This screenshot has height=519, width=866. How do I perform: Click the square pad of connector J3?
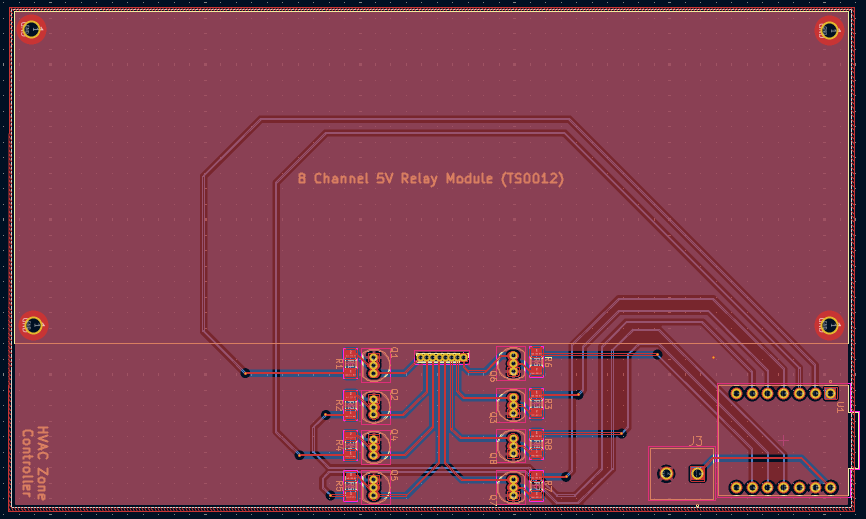point(697,473)
